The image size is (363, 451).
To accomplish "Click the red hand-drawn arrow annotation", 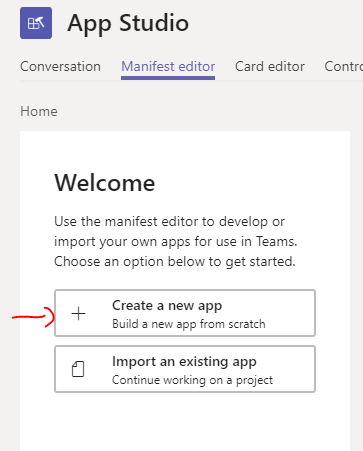I will tap(33, 317).
